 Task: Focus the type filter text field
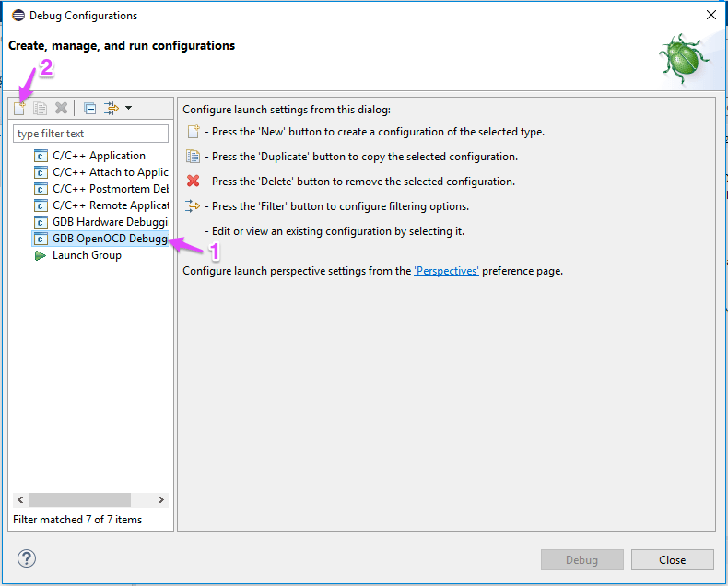(90, 134)
